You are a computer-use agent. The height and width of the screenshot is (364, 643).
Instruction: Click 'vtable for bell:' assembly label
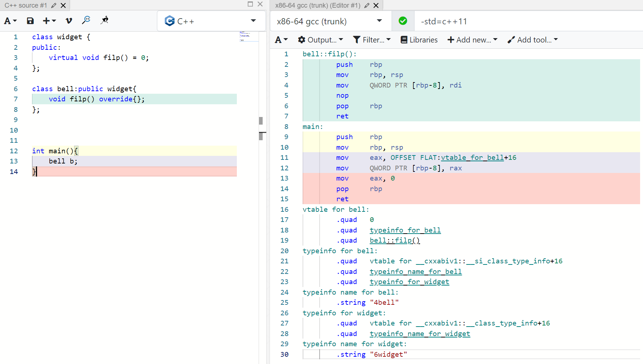pos(336,210)
